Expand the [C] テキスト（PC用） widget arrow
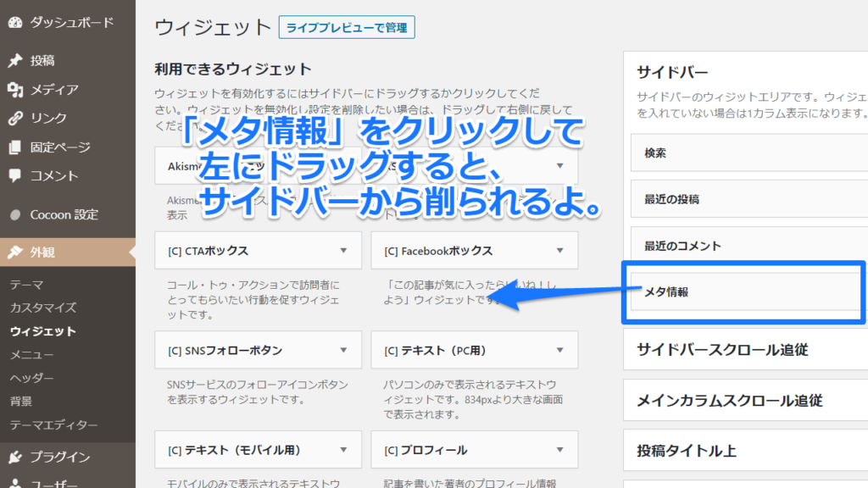 tap(560, 350)
